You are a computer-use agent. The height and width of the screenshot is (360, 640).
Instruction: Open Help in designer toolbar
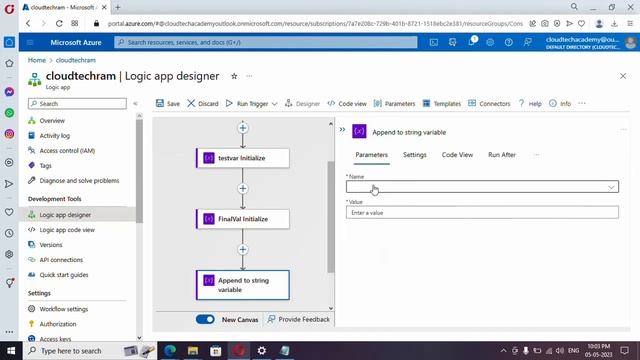pyautogui.click(x=530, y=104)
